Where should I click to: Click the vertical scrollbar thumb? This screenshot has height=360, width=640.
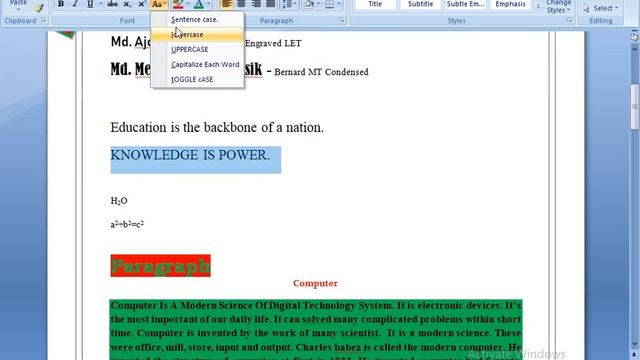point(635,107)
